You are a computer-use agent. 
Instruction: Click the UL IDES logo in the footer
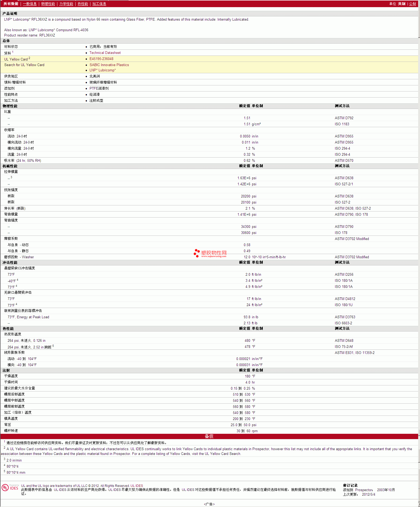tap(10, 488)
